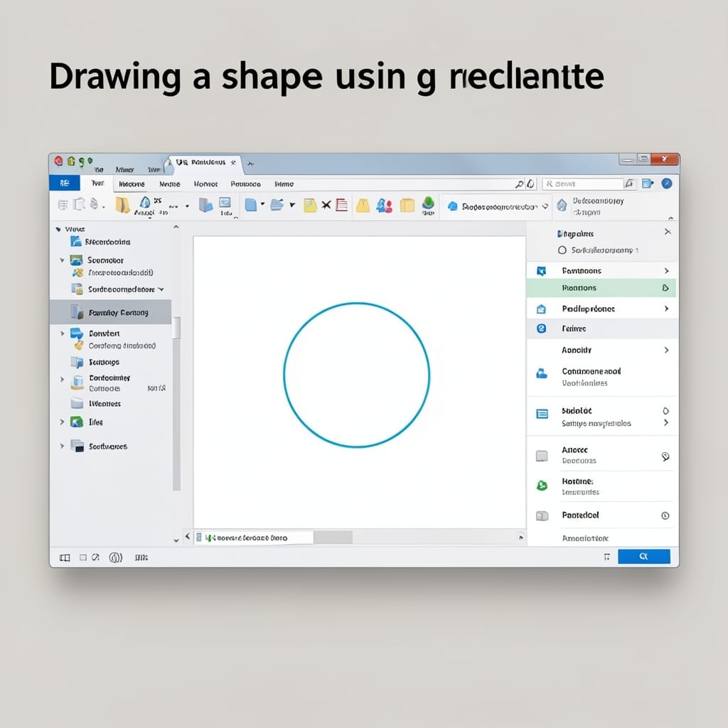Screen dimensions: 728x728
Task: Open the 'Tenimc' panel entry
Action: 602,328
